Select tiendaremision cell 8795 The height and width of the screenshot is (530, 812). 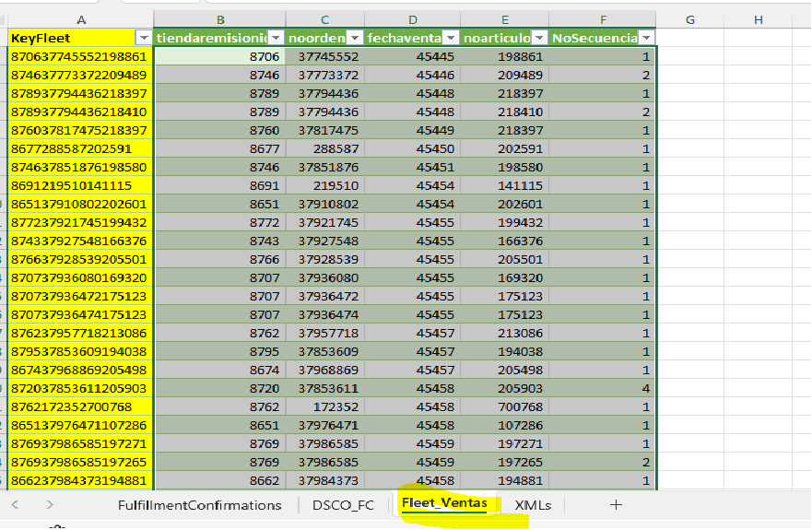click(220, 351)
